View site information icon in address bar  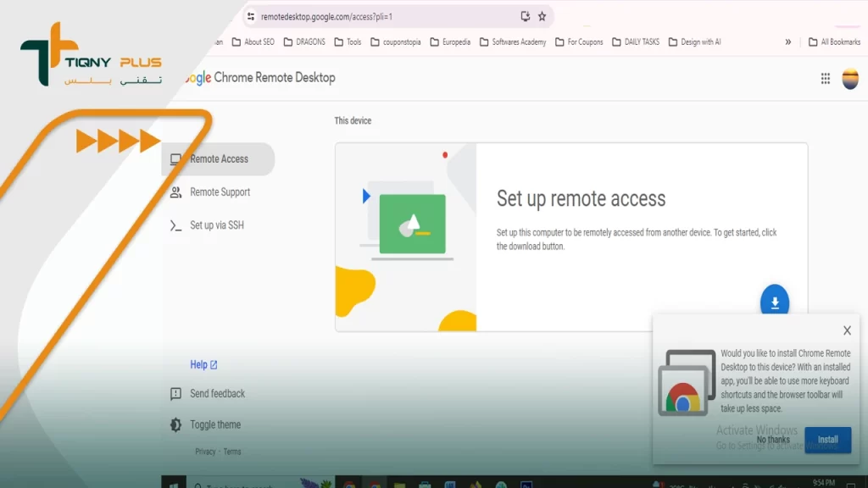[x=251, y=17]
